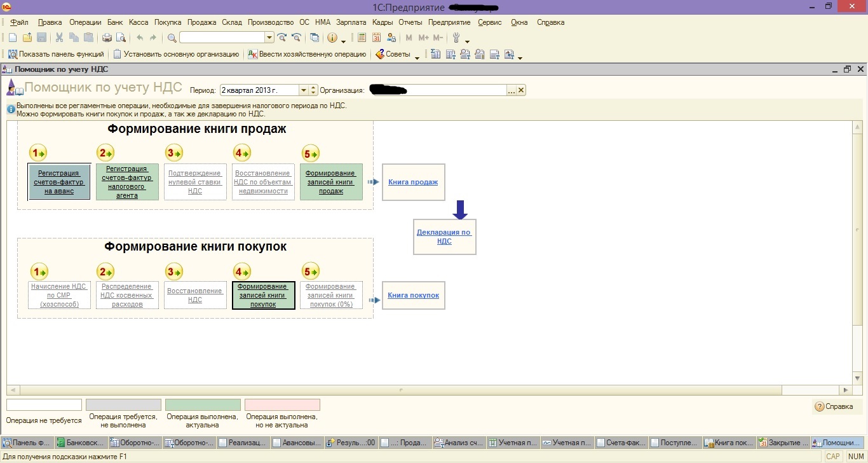Open the Операции menu

85,22
